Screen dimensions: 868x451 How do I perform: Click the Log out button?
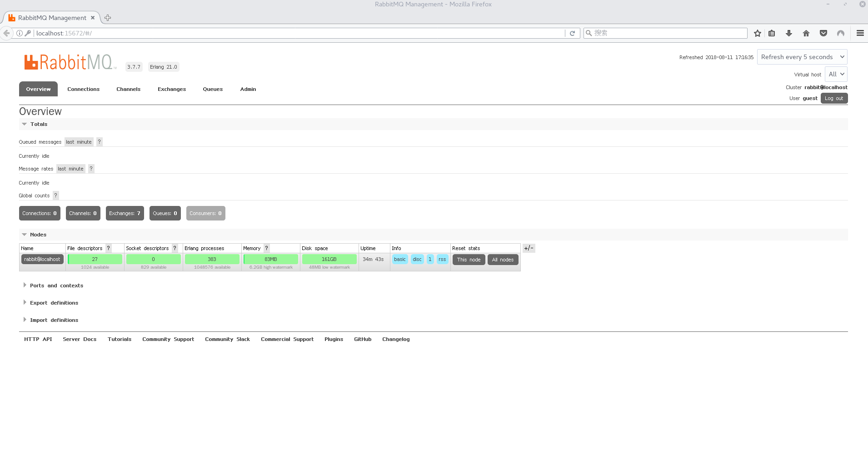tap(834, 98)
